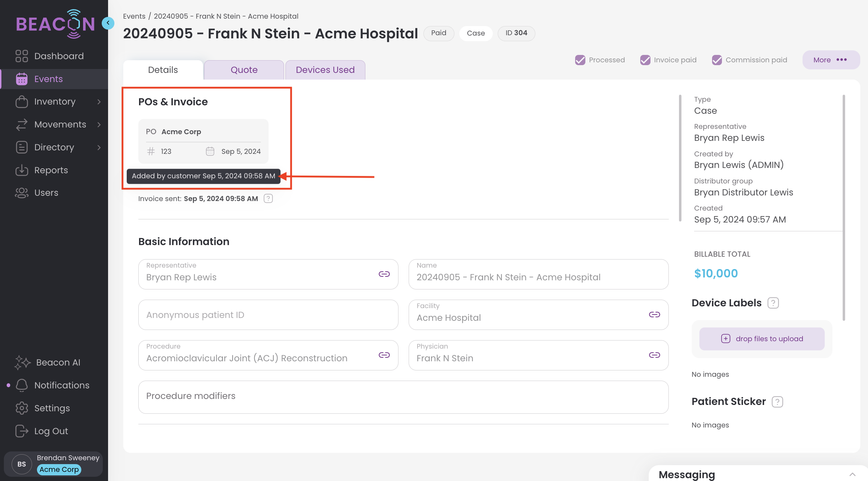Click link icon in Representative field
Image resolution: width=868 pixels, height=481 pixels.
point(384,274)
